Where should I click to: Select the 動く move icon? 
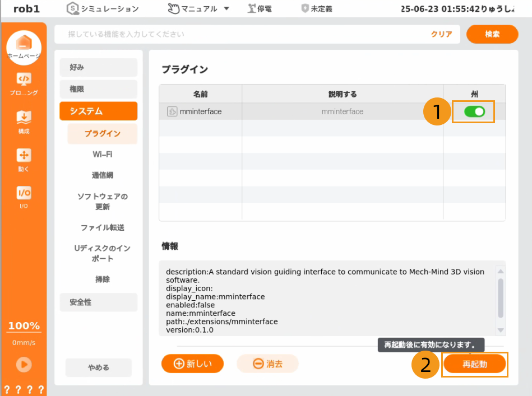pyautogui.click(x=24, y=156)
